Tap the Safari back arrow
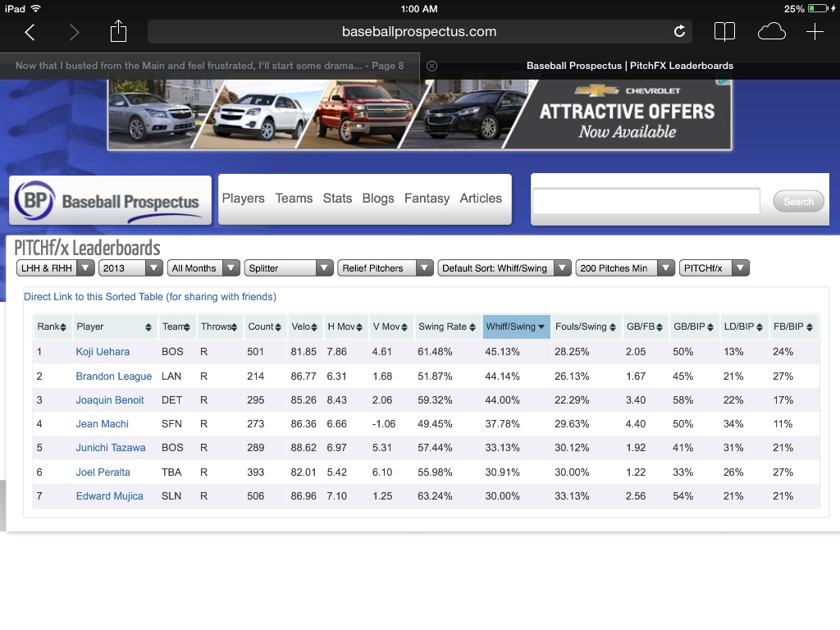 30,32
